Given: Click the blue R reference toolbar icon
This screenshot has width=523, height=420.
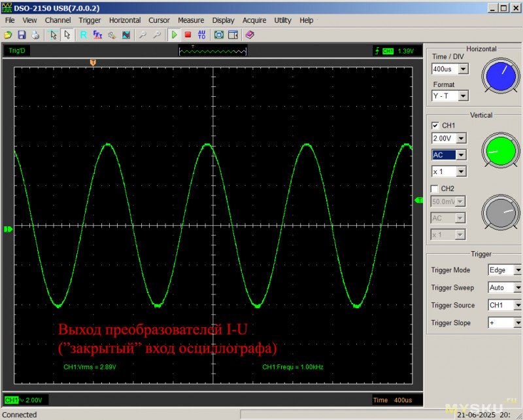Looking at the screenshot, I should 84,35.
